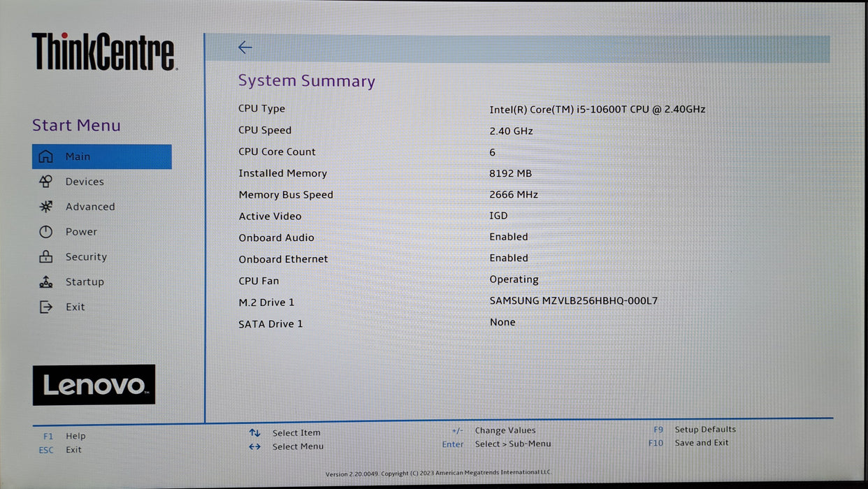Select the Power menu entry
This screenshot has width=868, height=489.
81,232
